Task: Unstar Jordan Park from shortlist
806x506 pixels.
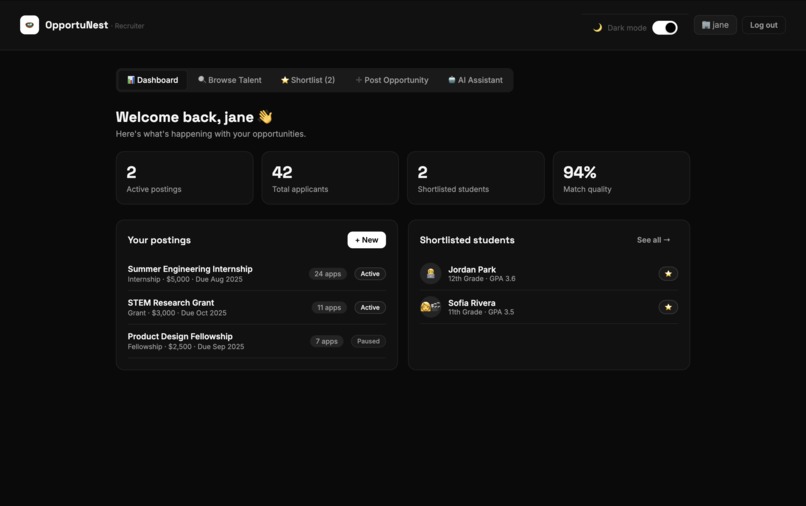Action: click(x=668, y=274)
